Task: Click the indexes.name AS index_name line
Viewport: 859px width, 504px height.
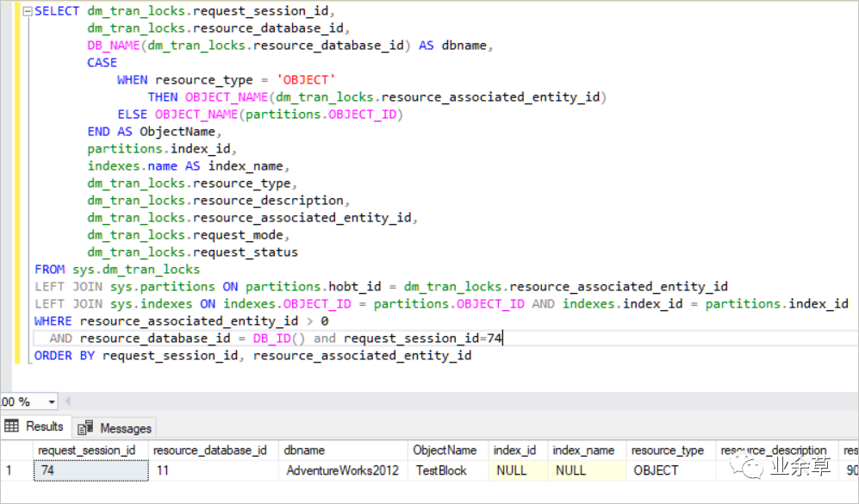Action: tap(188, 166)
